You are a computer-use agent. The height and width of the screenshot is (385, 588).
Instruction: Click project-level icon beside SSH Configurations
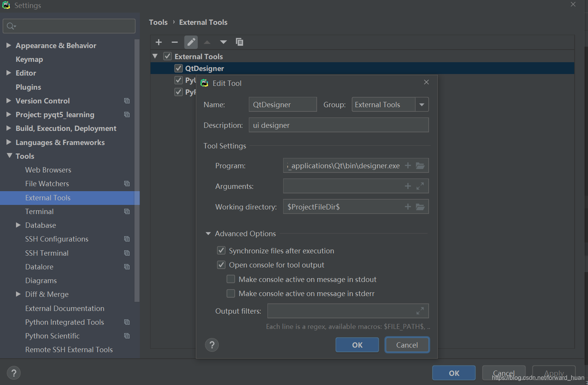(127, 239)
